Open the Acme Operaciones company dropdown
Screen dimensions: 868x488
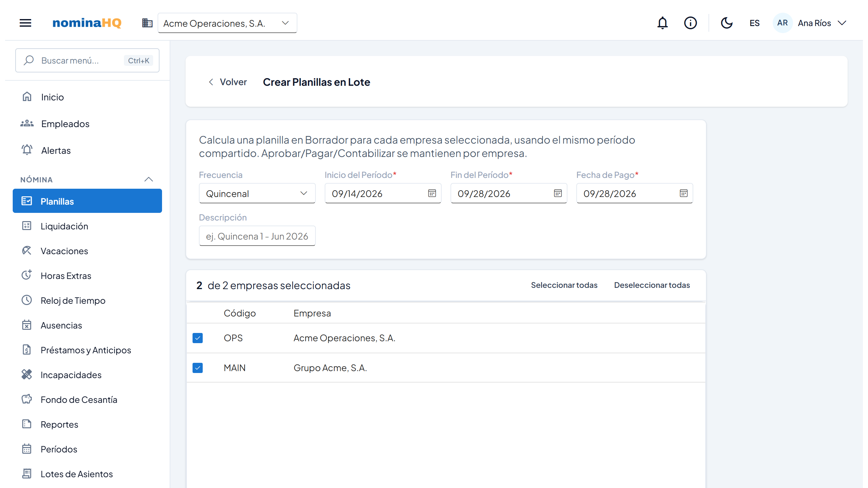click(227, 23)
